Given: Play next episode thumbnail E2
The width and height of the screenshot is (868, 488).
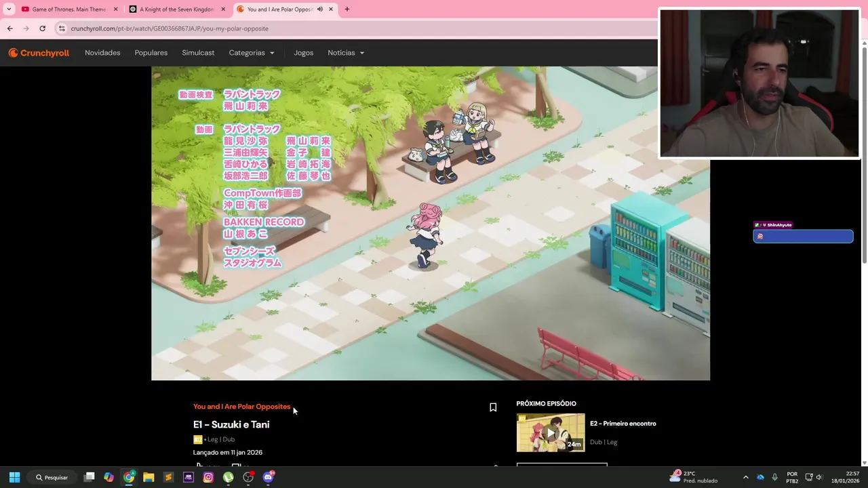Looking at the screenshot, I should [x=551, y=432].
